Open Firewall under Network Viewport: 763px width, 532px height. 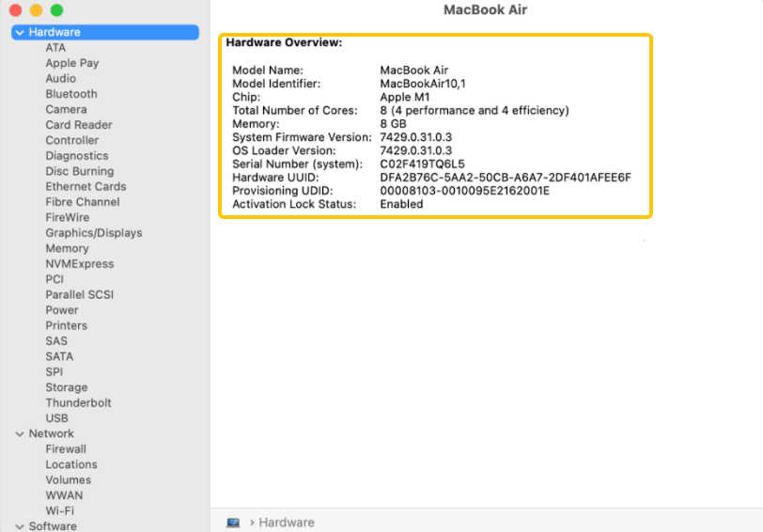pos(66,449)
